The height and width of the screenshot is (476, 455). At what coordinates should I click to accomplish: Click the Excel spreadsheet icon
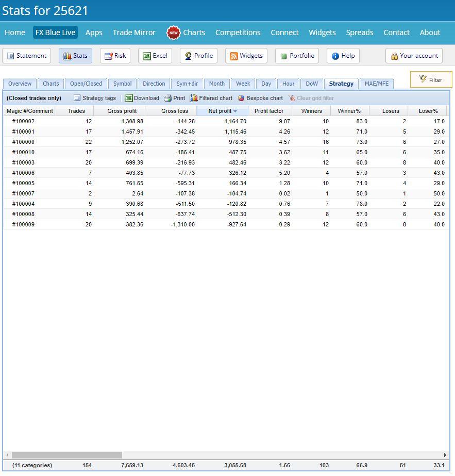[x=147, y=56]
